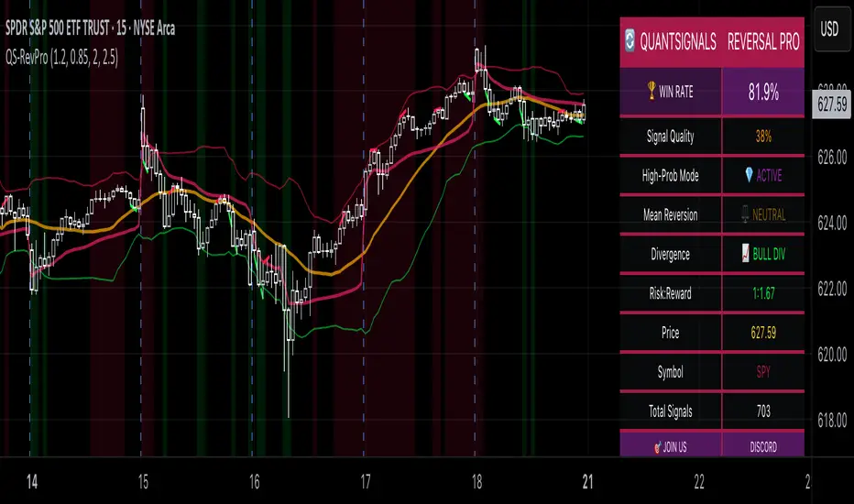Click the Symbol label in panel
The image size is (854, 504).
click(670, 372)
